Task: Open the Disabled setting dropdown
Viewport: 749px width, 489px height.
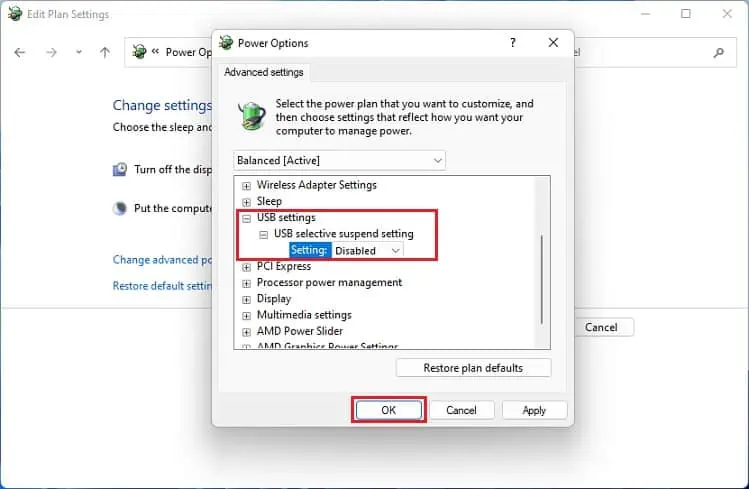Action: coord(367,251)
